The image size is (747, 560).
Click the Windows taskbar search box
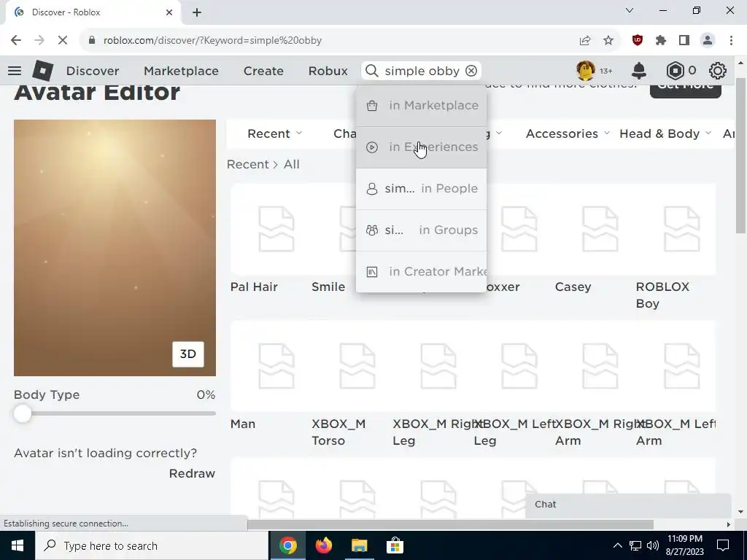click(152, 545)
